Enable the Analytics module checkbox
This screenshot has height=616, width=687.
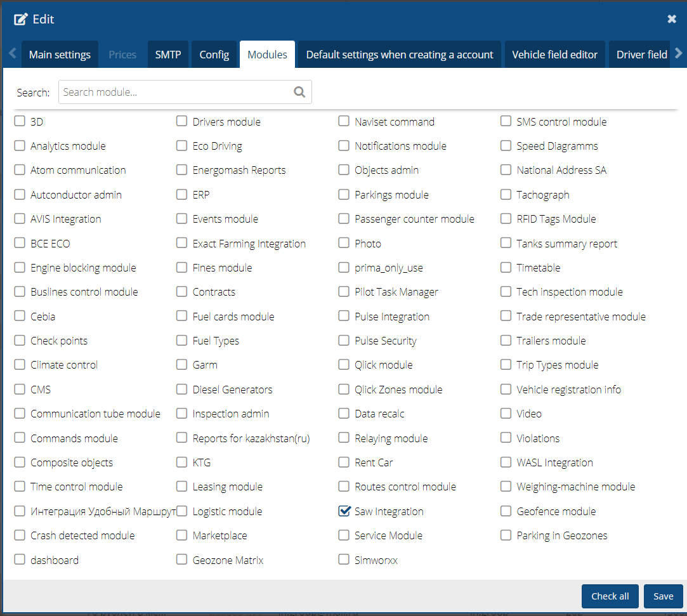click(x=20, y=146)
